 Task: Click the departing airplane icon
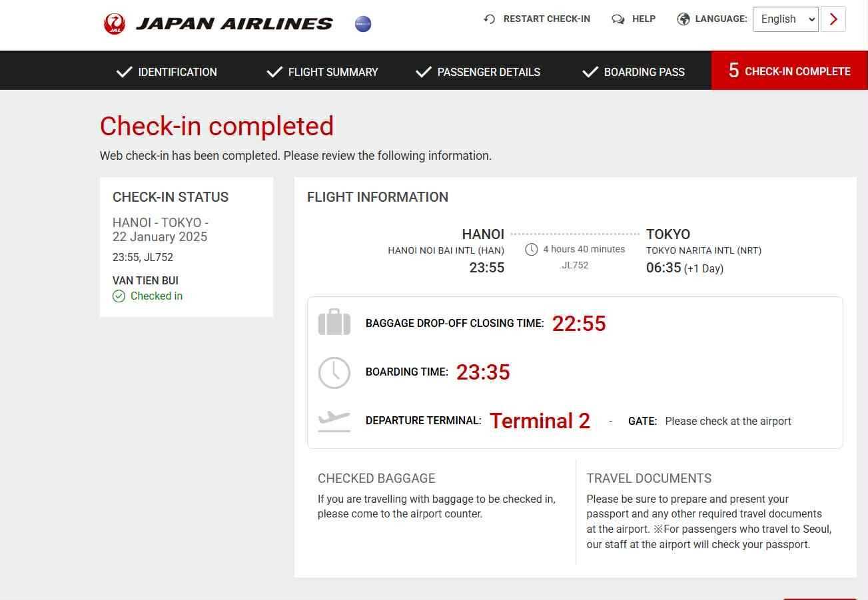[334, 420]
